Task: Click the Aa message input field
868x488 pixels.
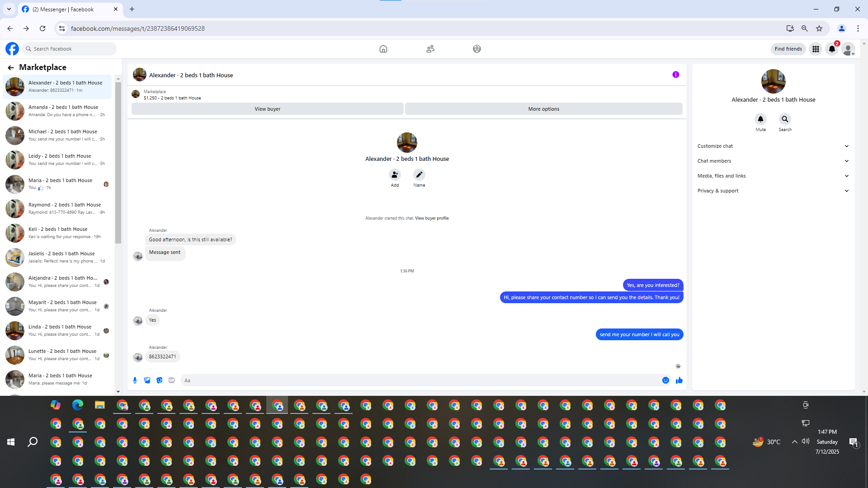Action: tap(420, 380)
